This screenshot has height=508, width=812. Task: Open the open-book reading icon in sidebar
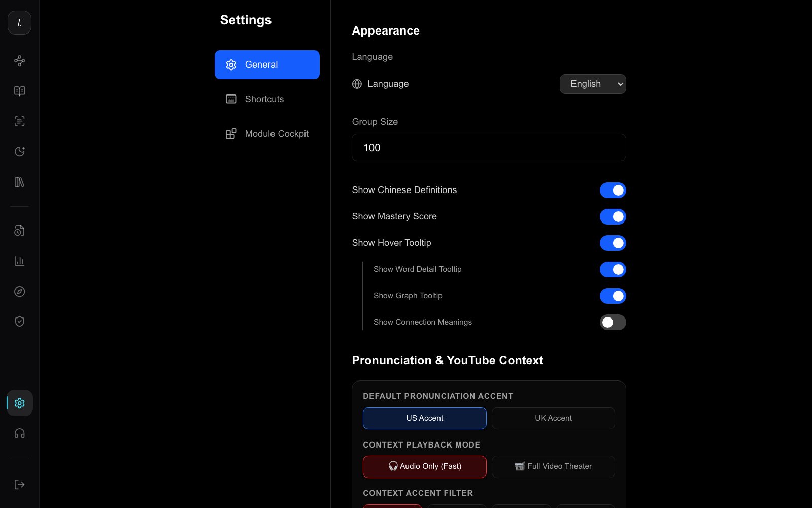[19, 91]
